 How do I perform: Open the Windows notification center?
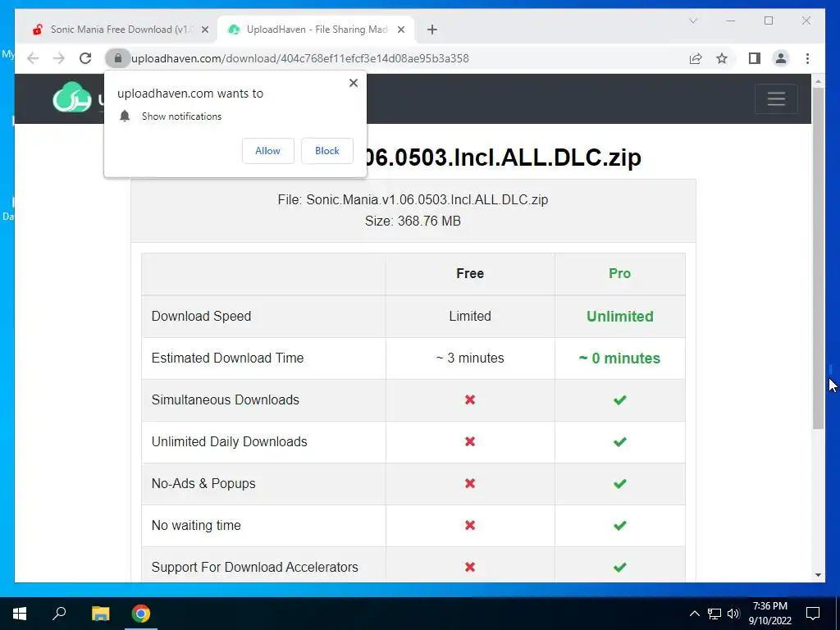point(813,614)
